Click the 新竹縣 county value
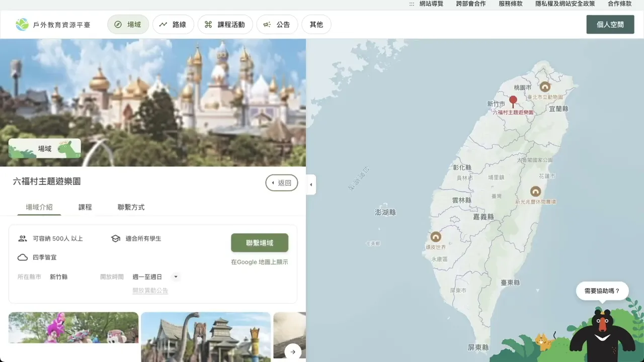644x362 pixels. [59, 277]
